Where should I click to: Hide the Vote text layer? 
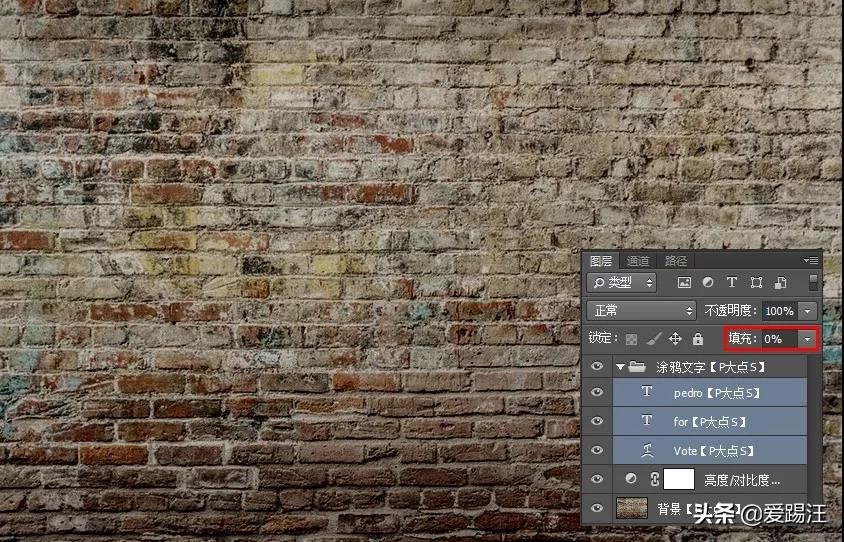(x=597, y=450)
